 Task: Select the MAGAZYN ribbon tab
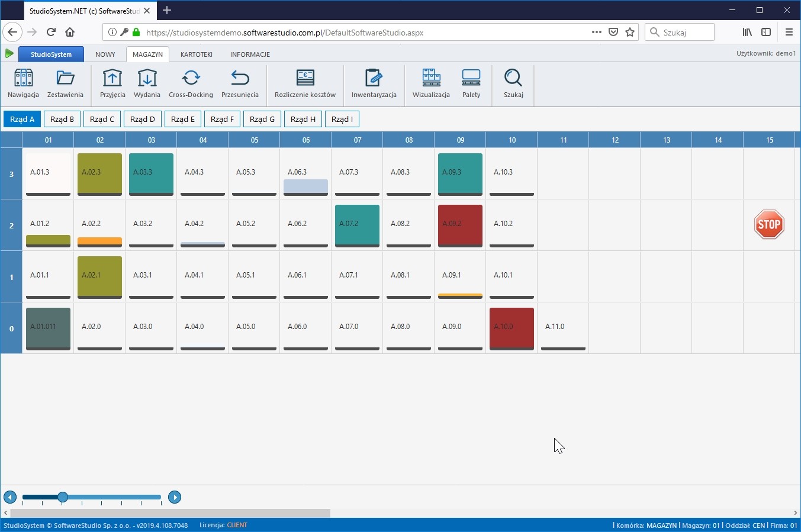(147, 54)
